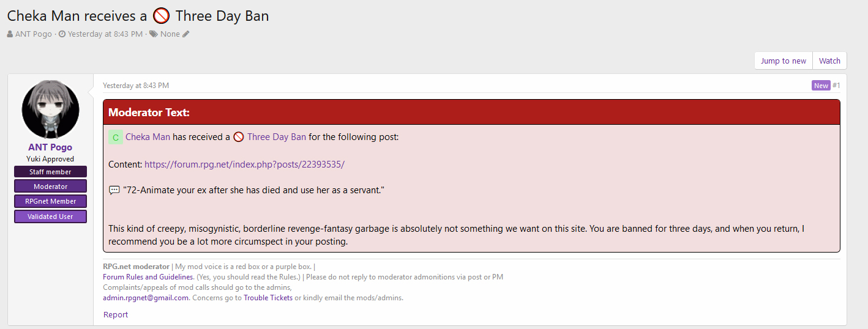Click the None tags label
Viewport: 868px width, 329px height.
click(170, 34)
